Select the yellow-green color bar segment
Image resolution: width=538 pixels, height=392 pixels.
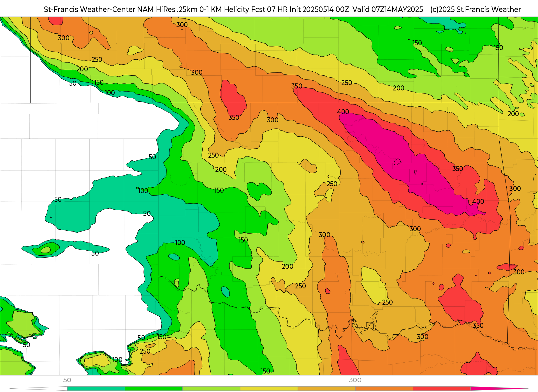click(x=211, y=388)
